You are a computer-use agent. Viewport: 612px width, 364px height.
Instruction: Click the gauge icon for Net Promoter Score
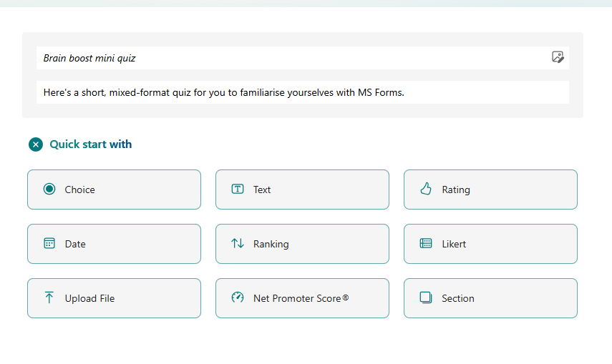[238, 298]
